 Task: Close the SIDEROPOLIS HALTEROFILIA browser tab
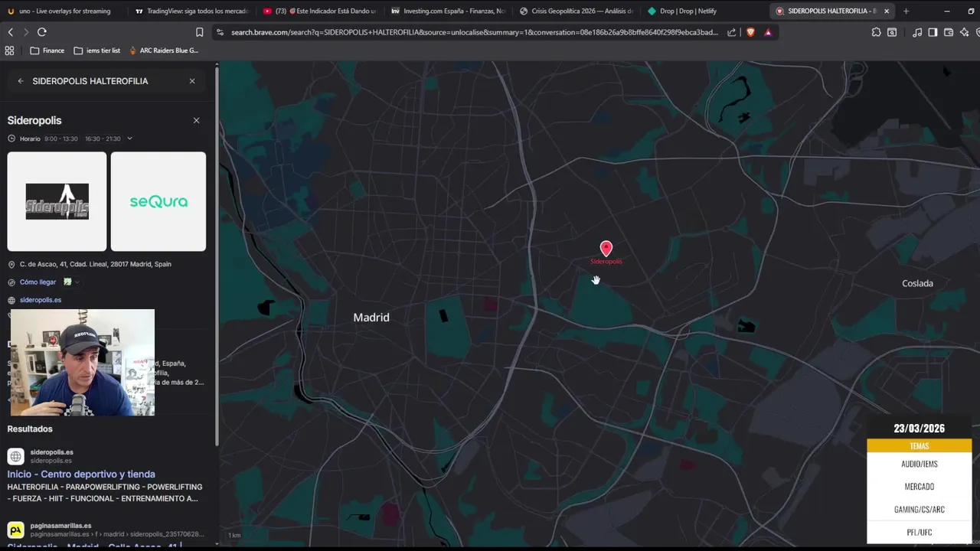coord(887,11)
